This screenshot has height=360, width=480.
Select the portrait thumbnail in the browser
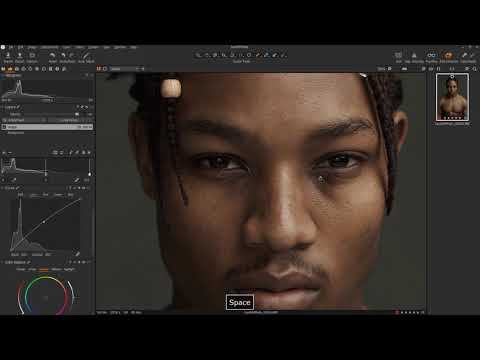coord(452,97)
